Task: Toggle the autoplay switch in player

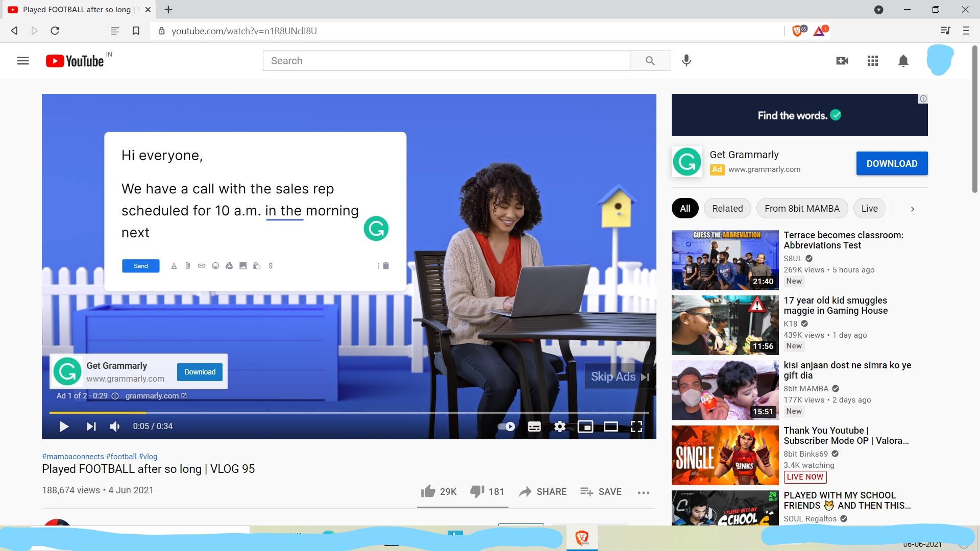Action: (x=506, y=427)
